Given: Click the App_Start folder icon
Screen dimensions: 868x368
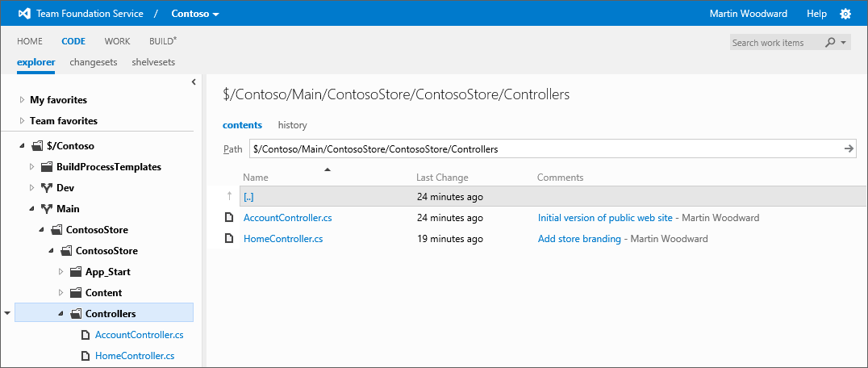Looking at the screenshot, I should point(76,272).
